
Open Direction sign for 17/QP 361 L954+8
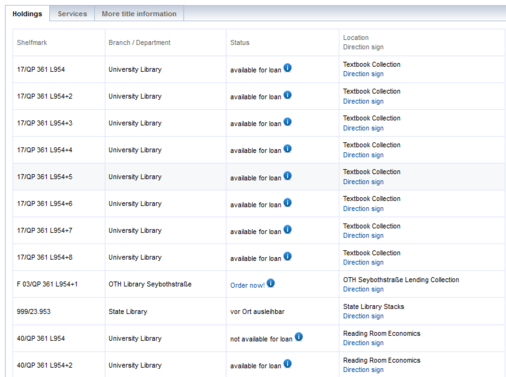[363, 262]
